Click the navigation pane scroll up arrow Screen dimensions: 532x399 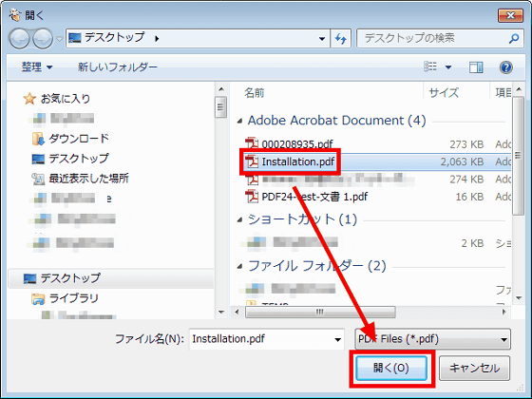coord(221,89)
